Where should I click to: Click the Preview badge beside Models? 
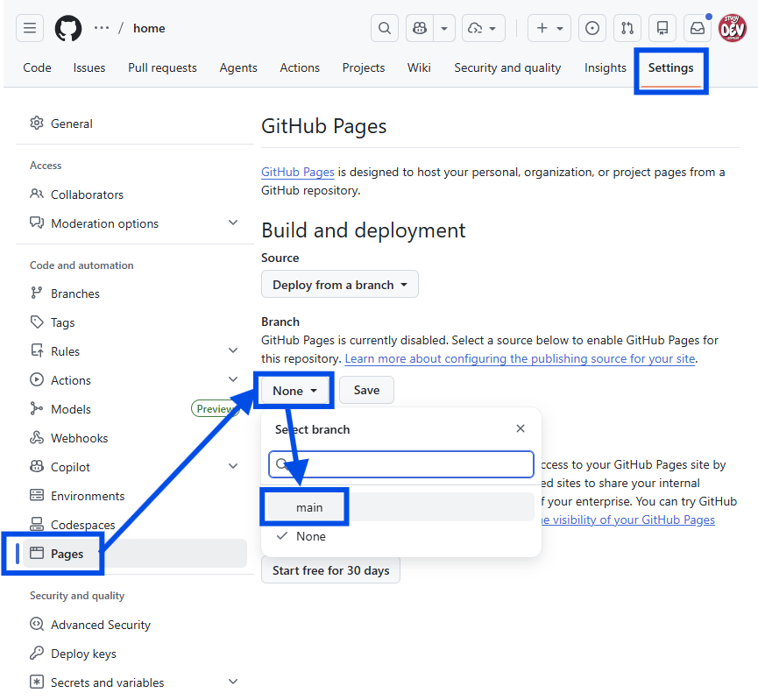213,409
